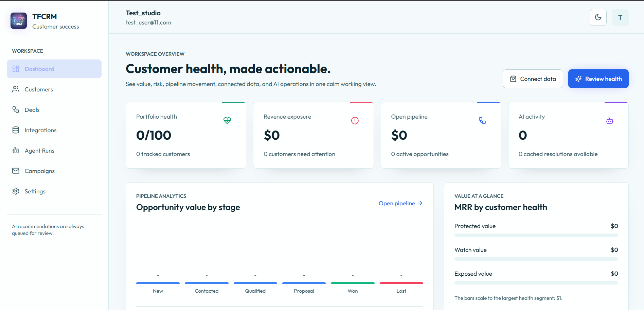This screenshot has width=644, height=310.
Task: Select the Dashboard grid icon in sidebar
Action: [x=16, y=69]
